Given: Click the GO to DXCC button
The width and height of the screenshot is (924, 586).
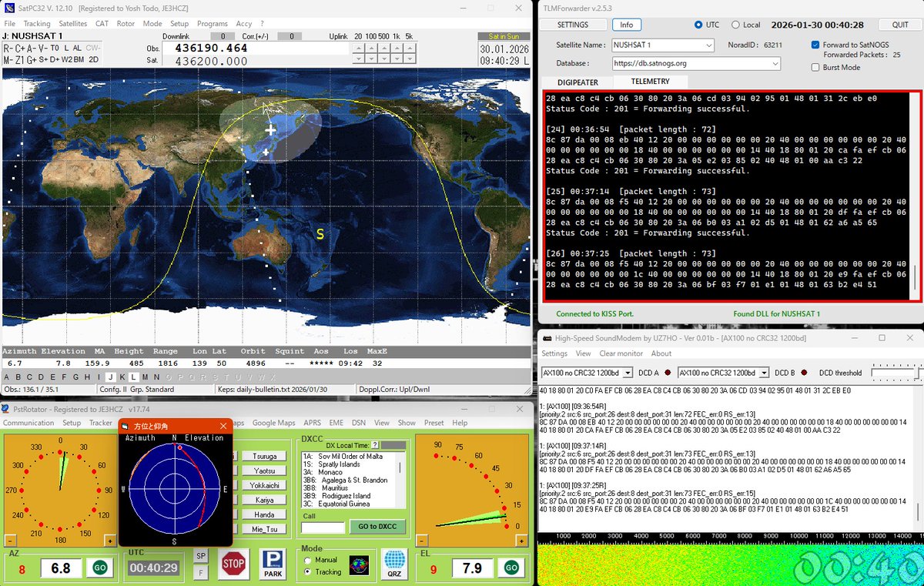Looking at the screenshot, I should coord(377,527).
